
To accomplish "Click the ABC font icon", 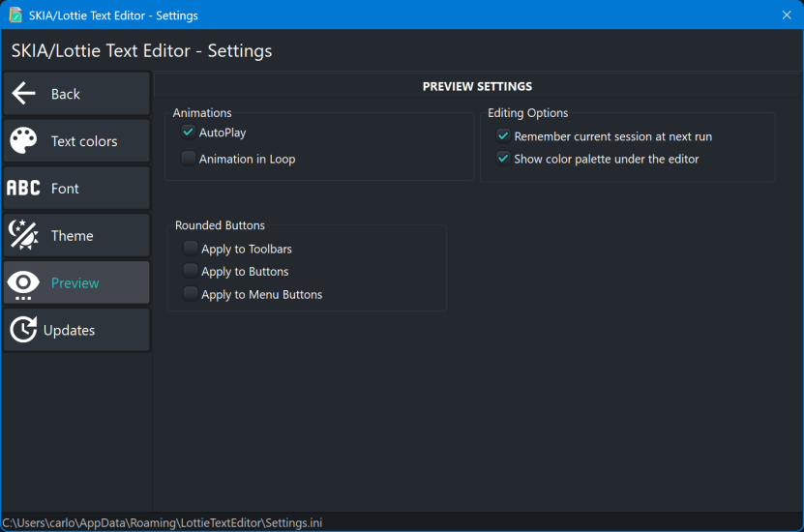I will click(x=23, y=188).
